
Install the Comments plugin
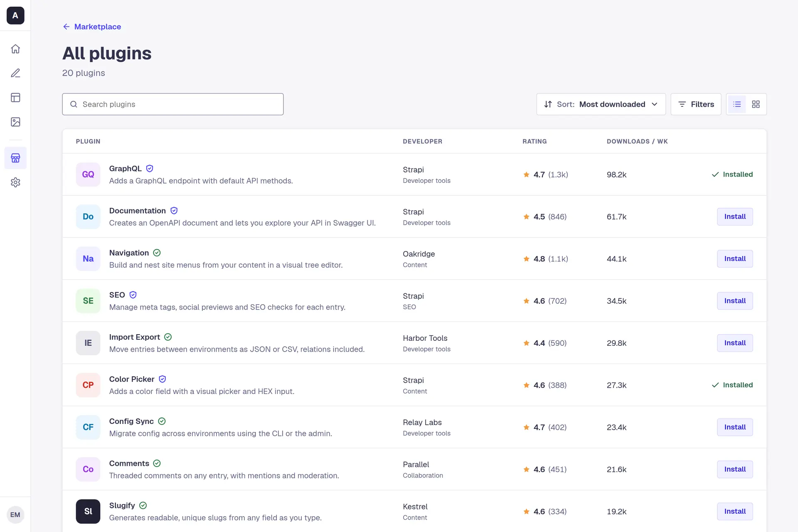coord(735,469)
